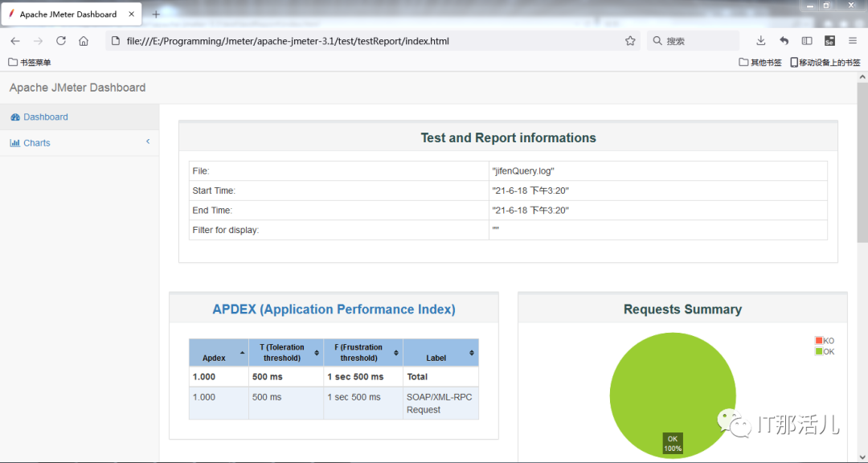
Task: Open a new browser tab
Action: 156,14
